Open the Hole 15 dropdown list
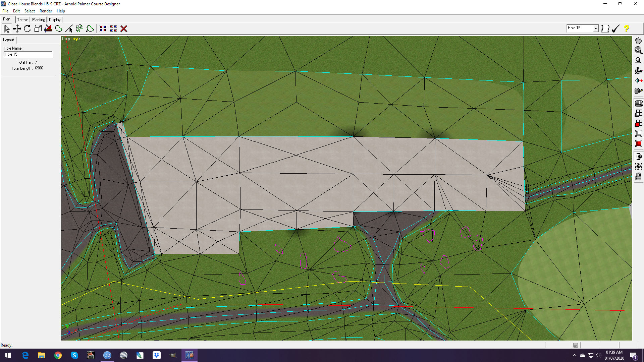Screen dimensions: 644x362 tap(596, 28)
